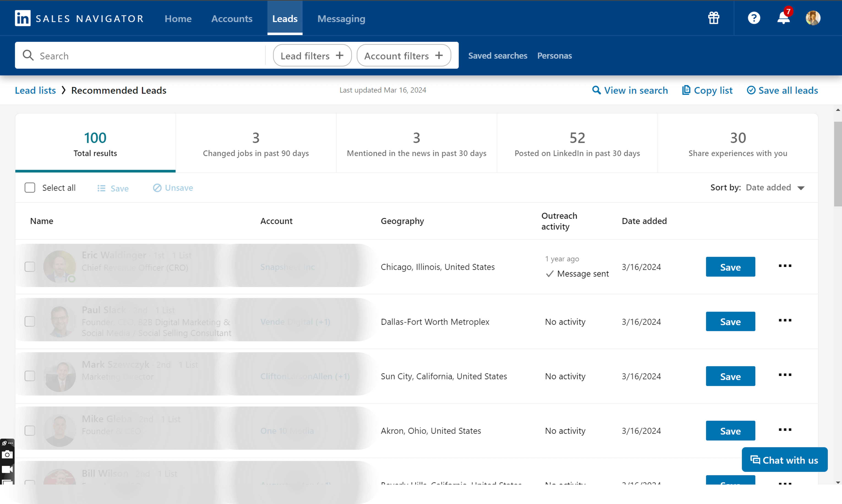Open the help question mark icon
Image resolution: width=842 pixels, height=504 pixels.
754,18
